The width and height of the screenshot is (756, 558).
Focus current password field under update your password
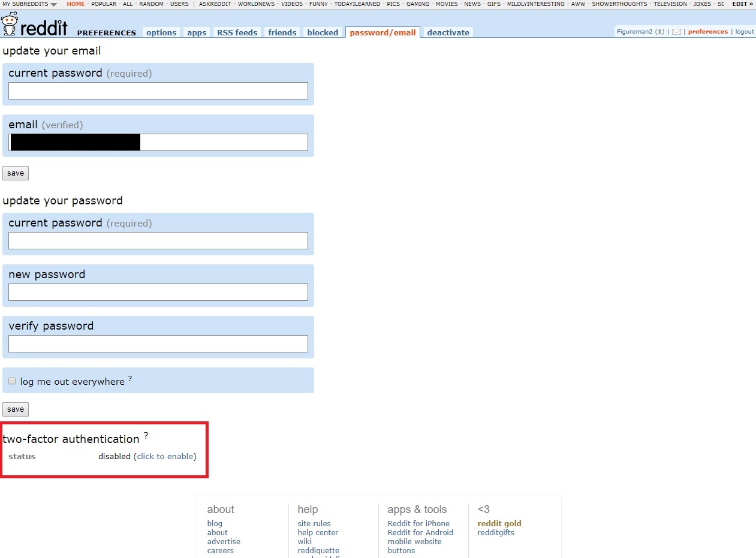[158, 240]
